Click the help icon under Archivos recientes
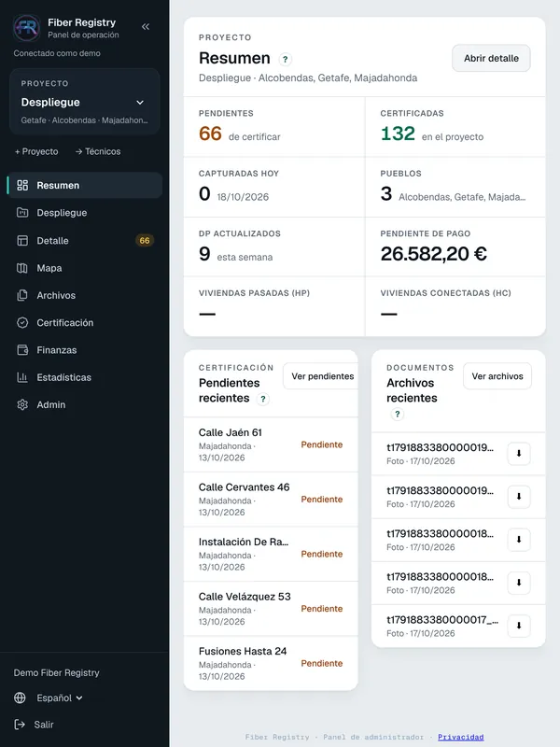560x747 pixels. [398, 414]
